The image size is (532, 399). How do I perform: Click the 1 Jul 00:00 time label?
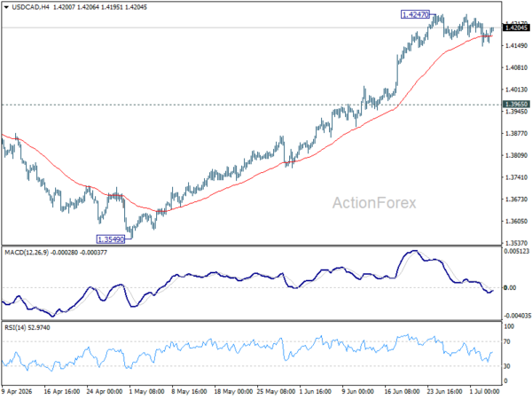[x=484, y=392]
